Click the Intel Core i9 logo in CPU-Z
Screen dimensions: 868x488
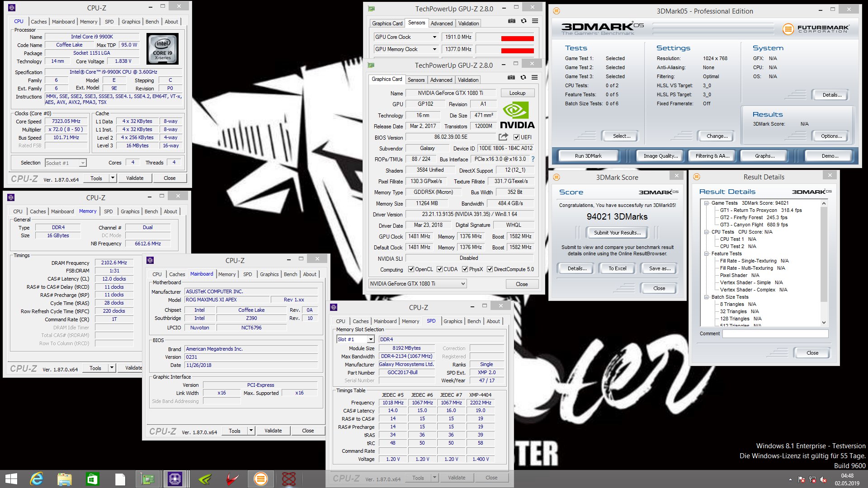click(x=163, y=49)
